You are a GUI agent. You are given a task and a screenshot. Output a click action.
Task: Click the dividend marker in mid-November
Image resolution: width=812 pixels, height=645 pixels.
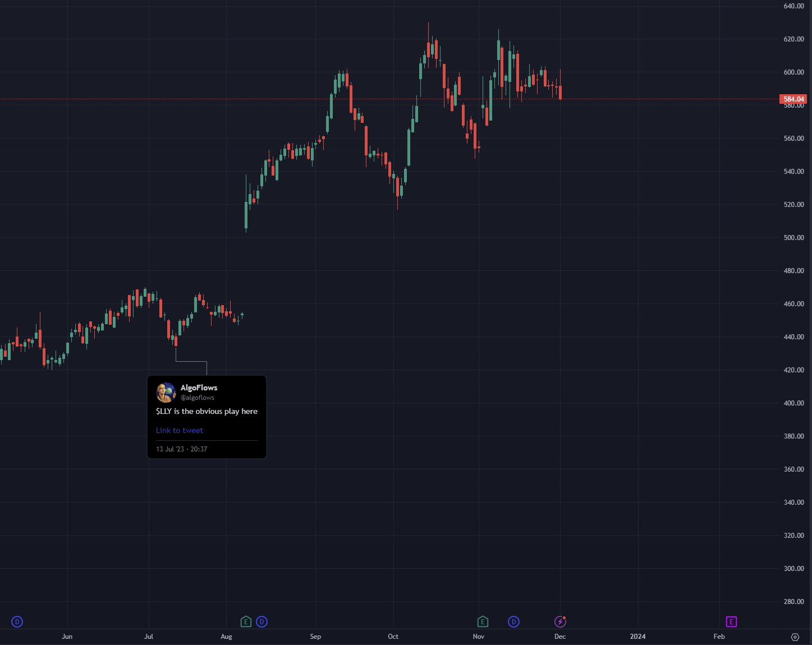coord(513,621)
